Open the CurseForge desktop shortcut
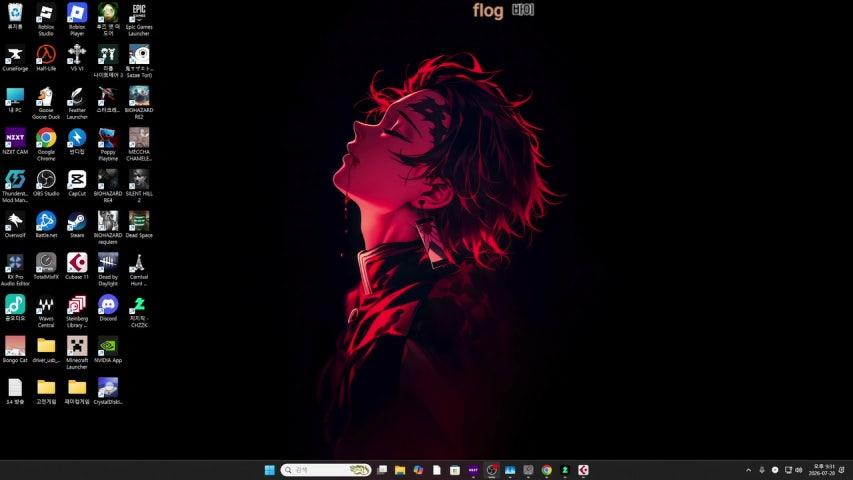The image size is (853, 480). coord(15,59)
